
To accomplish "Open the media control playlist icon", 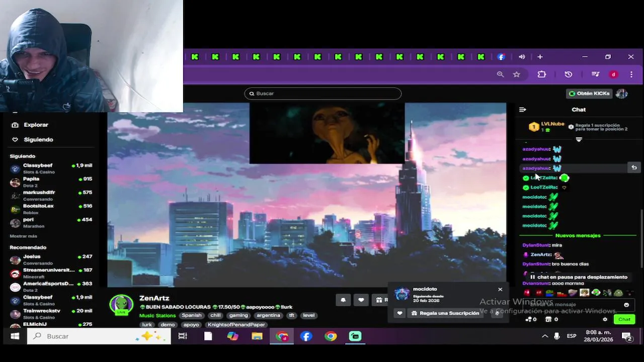I will coord(595,74).
